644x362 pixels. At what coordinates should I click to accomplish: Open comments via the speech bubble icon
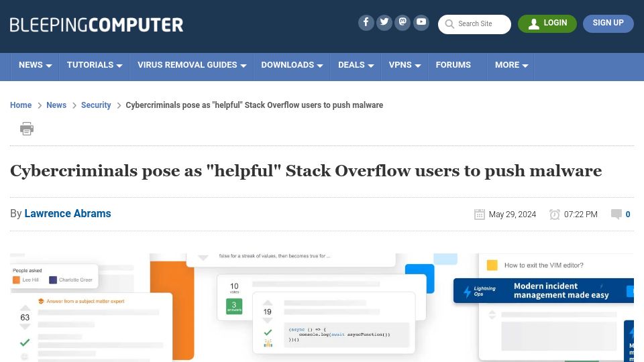(616, 214)
